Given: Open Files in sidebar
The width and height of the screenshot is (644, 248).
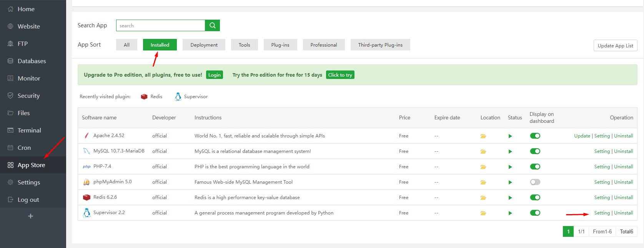Looking at the screenshot, I should tap(33, 113).
